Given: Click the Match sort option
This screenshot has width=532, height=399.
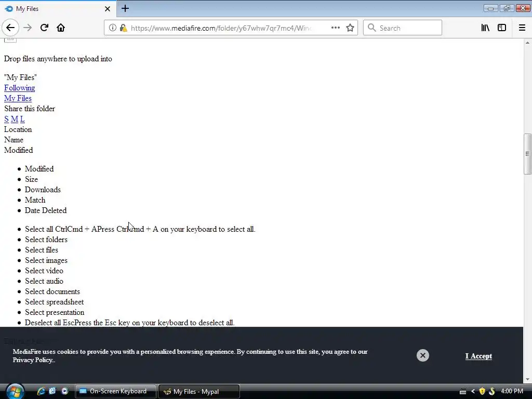Looking at the screenshot, I should [35, 200].
